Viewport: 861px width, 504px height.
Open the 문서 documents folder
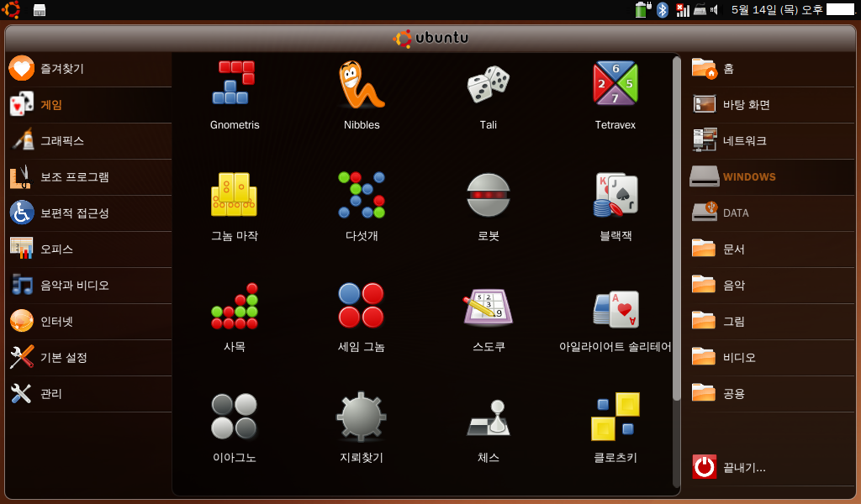[x=772, y=249]
